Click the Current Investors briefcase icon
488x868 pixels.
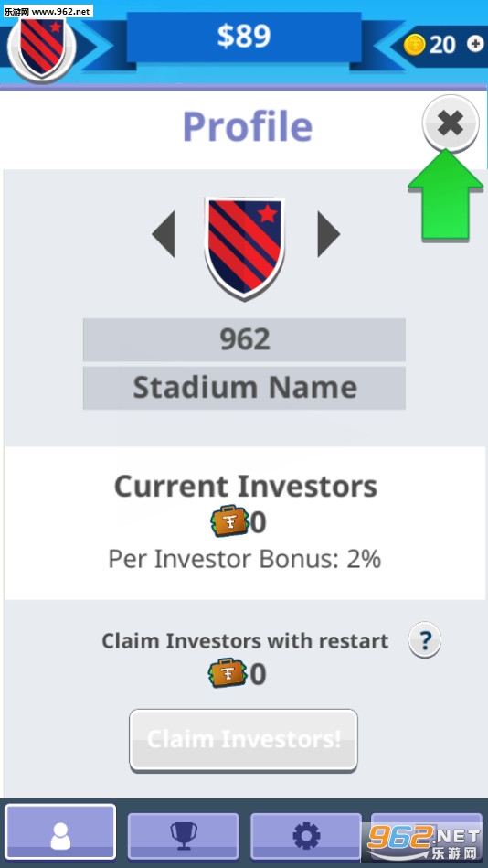(x=228, y=521)
